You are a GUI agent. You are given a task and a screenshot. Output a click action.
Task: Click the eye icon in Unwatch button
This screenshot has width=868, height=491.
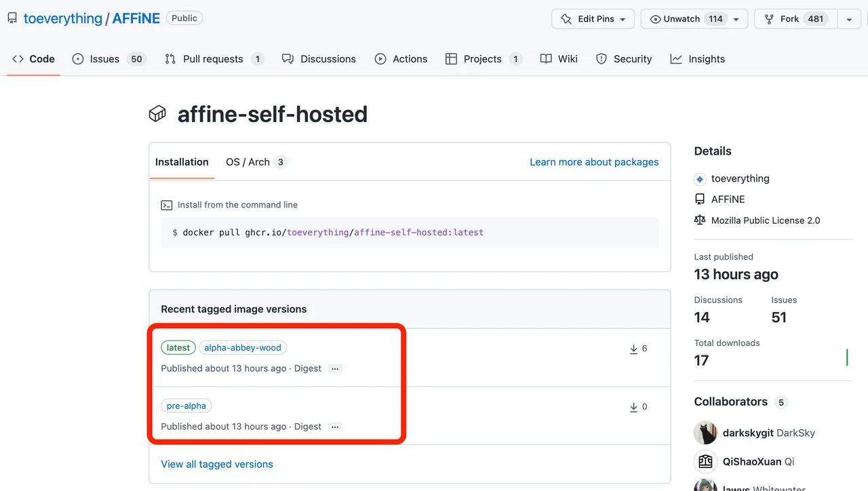click(655, 19)
